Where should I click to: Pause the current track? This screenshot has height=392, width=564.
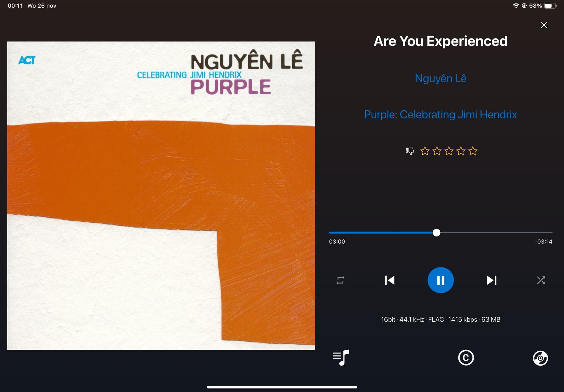(x=440, y=280)
